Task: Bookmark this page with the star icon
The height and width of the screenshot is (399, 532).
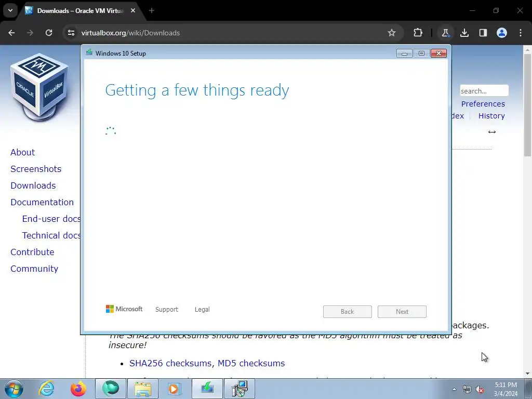Action: pyautogui.click(x=392, y=33)
